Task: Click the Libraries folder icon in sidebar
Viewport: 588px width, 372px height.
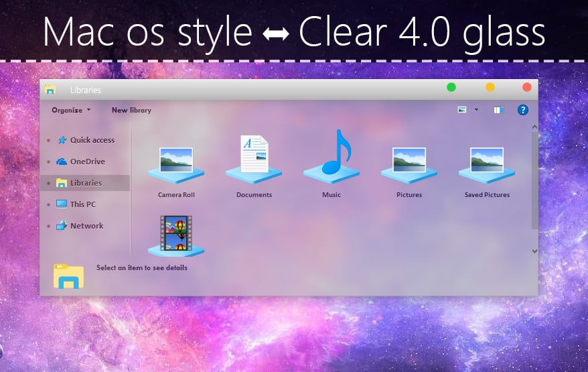Action: coord(62,183)
